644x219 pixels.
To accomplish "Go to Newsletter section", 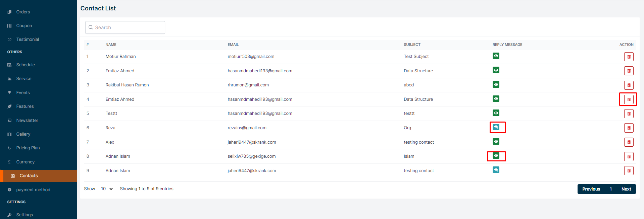I will click(27, 120).
